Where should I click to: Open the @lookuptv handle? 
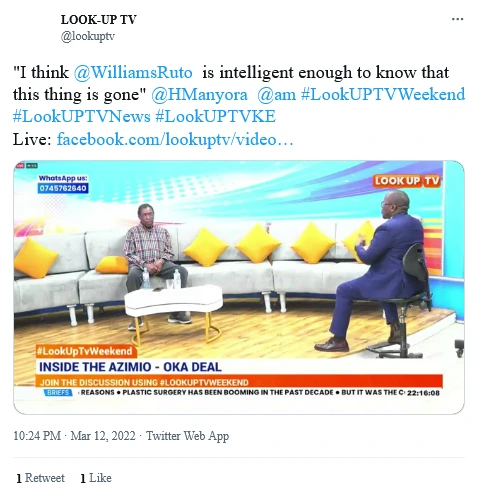88,36
